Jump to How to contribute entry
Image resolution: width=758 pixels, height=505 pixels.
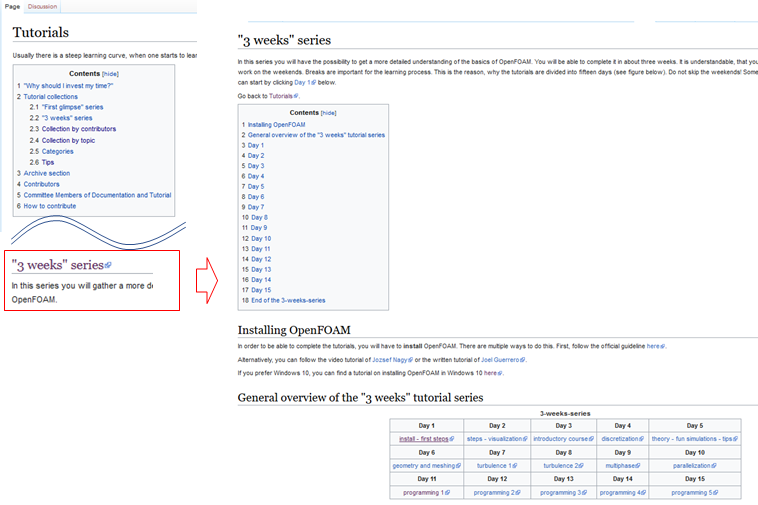point(50,206)
